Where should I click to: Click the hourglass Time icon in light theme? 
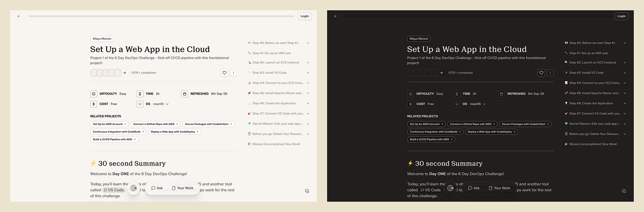(140, 94)
